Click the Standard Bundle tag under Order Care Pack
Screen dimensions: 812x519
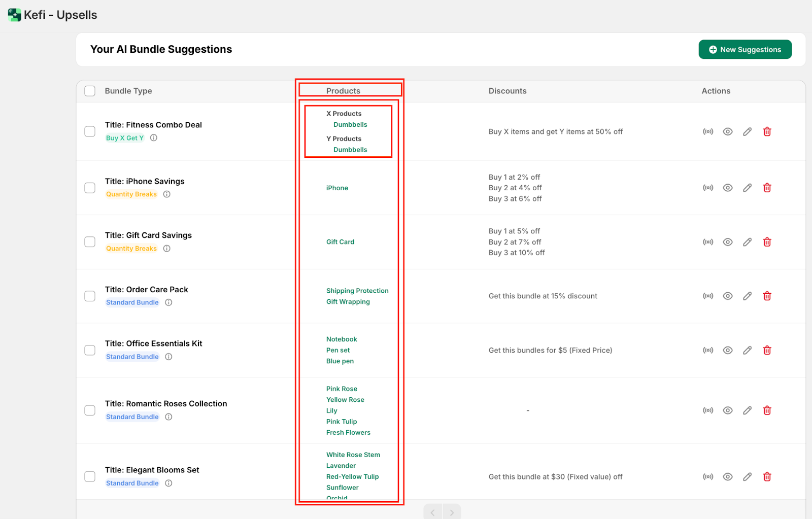[132, 302]
